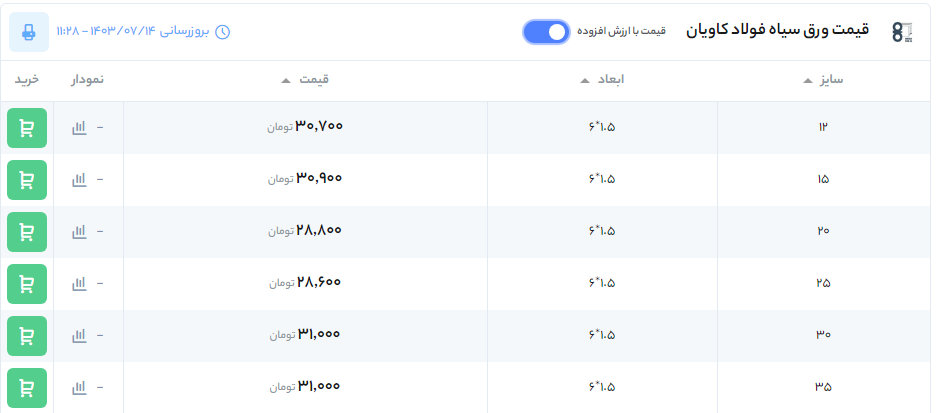Click the title قیمت ورق سیاه فولاد کاویان
This screenshot has height=413, width=936.
777,31
